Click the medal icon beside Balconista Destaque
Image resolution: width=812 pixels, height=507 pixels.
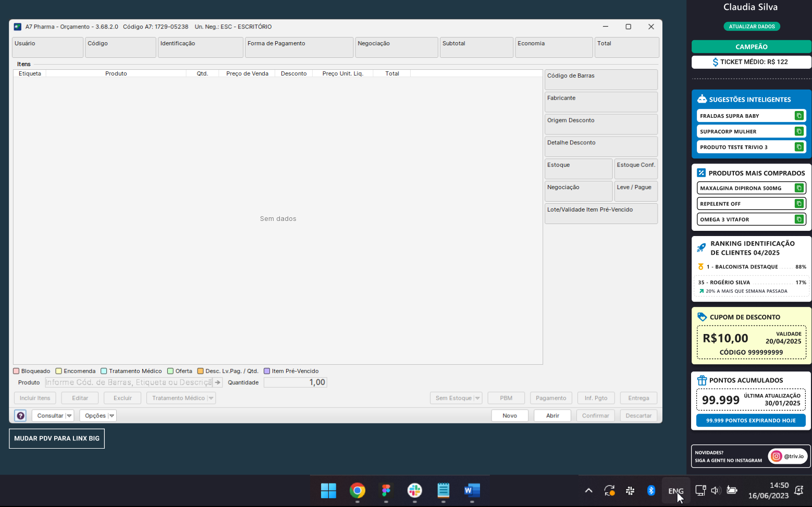click(x=701, y=267)
